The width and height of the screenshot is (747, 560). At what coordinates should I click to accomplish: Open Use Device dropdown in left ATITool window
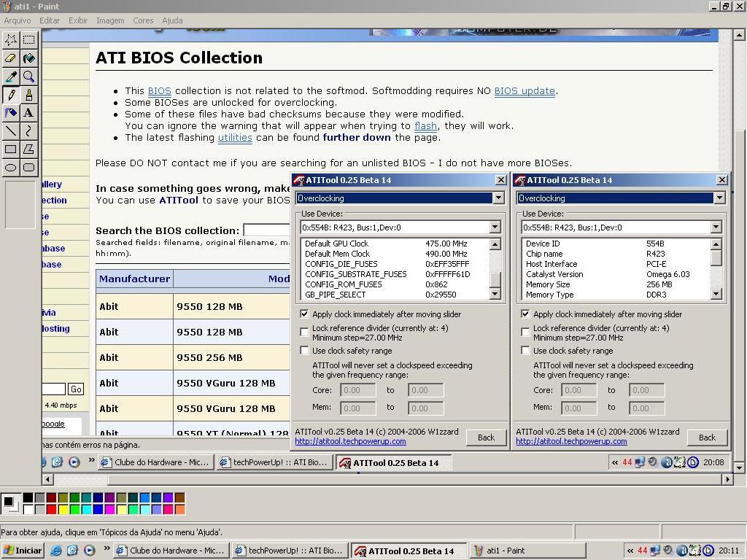tap(495, 227)
